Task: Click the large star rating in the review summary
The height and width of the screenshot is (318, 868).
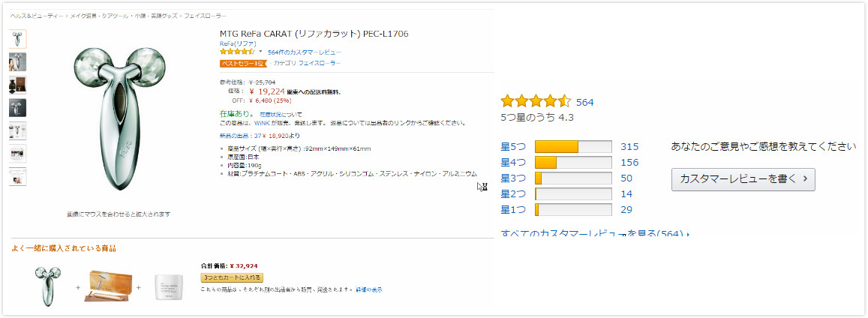Action: 536,102
